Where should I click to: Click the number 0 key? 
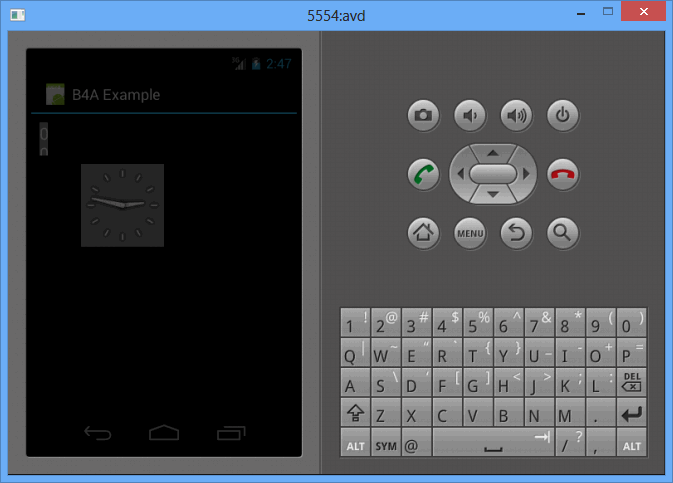[x=632, y=322]
